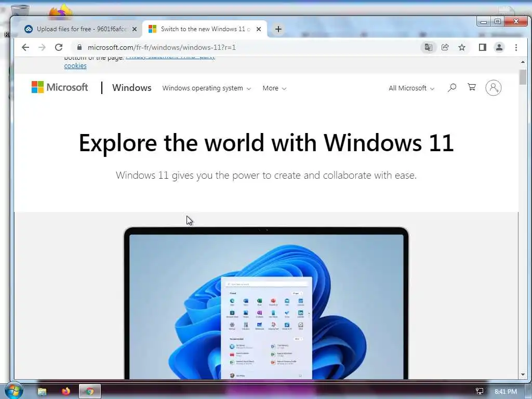This screenshot has width=532, height=399.
Task: Open the Windows home link
Action: [x=131, y=87]
